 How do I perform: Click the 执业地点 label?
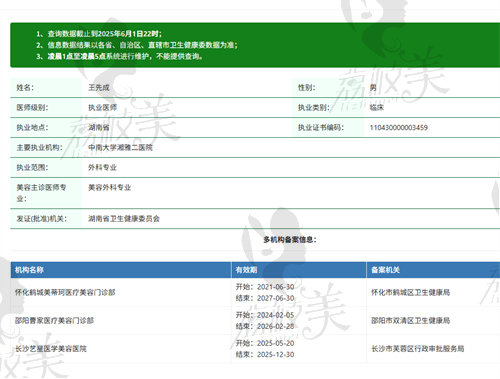(32, 127)
